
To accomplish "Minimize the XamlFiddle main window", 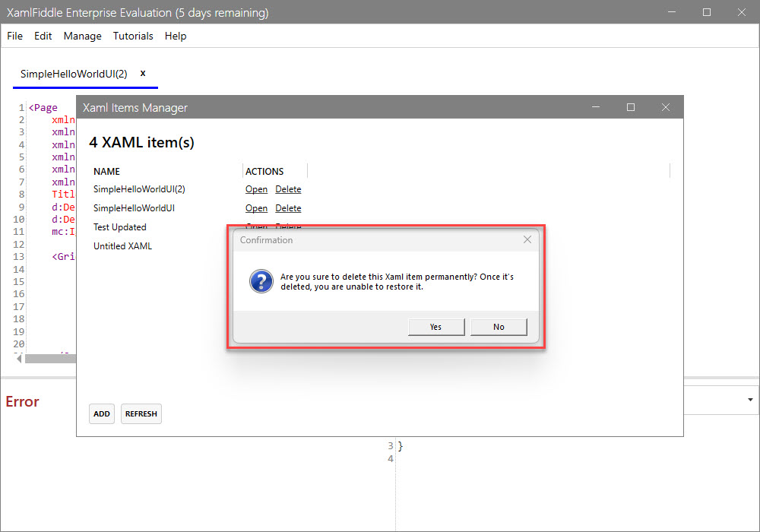I will [x=672, y=12].
